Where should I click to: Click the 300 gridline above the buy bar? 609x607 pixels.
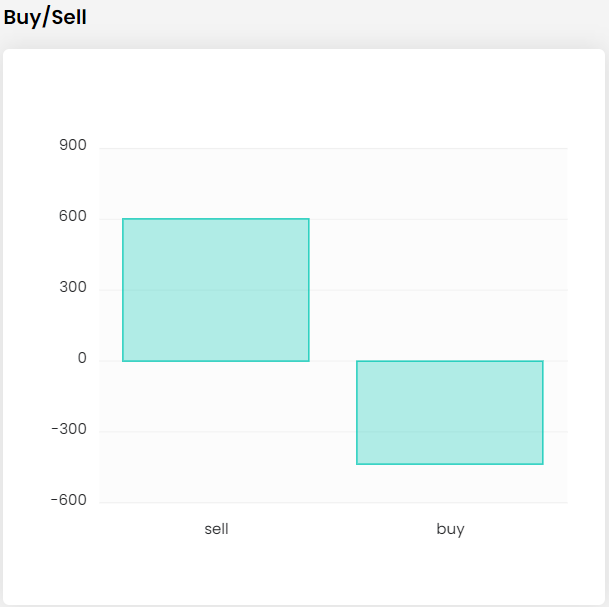tap(450, 290)
